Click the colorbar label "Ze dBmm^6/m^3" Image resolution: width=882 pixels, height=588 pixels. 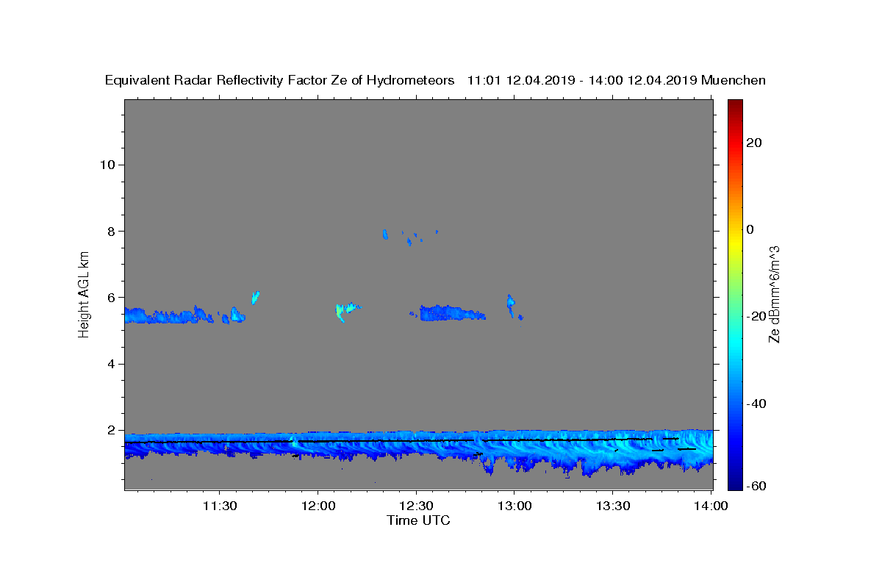click(x=774, y=294)
